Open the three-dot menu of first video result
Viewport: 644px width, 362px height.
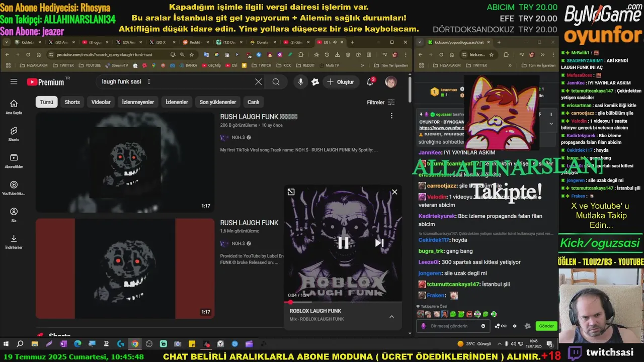point(391,116)
